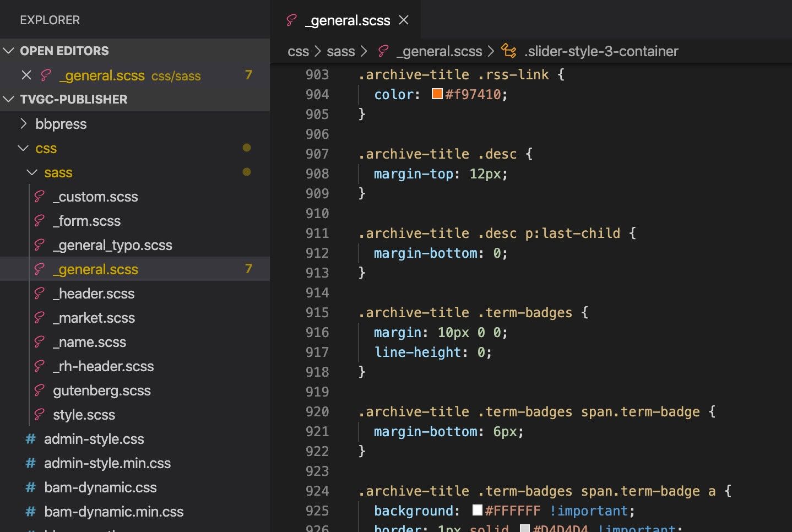Click the CSS hash icon beside admin-style.min.css

(x=30, y=463)
